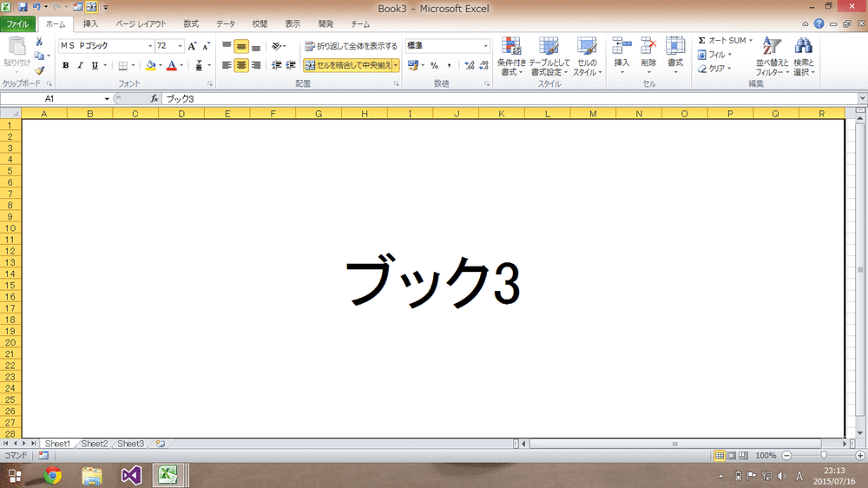Open the Borders dropdown arrow
The image size is (868, 488).
133,65
